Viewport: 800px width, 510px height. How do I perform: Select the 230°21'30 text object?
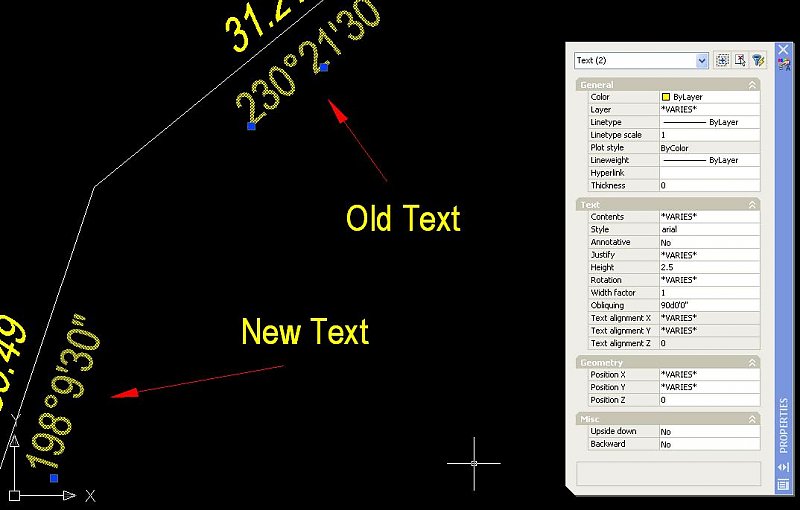(x=308, y=64)
